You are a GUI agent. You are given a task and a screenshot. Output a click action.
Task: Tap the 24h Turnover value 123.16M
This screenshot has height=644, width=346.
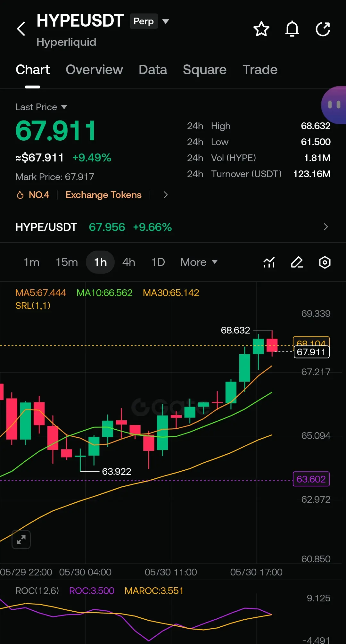(312, 174)
